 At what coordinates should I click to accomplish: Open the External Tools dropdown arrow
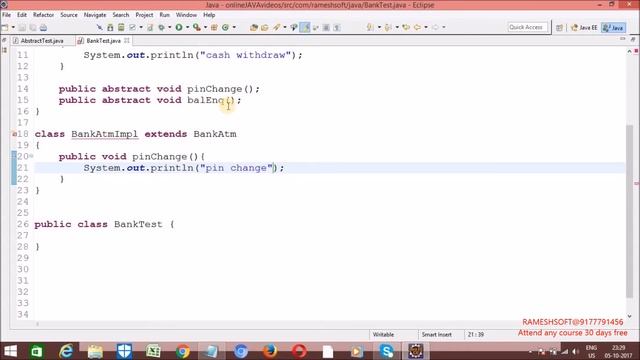click(x=205, y=27)
